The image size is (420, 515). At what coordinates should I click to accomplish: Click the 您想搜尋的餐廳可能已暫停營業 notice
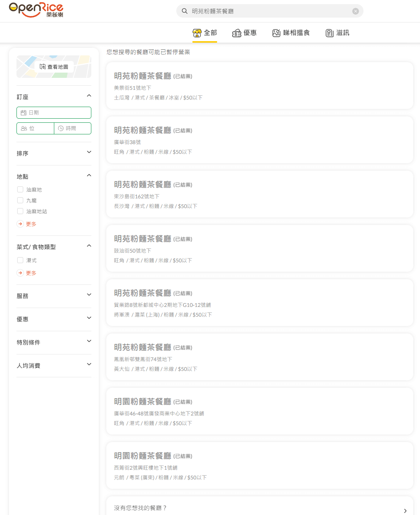(x=148, y=52)
